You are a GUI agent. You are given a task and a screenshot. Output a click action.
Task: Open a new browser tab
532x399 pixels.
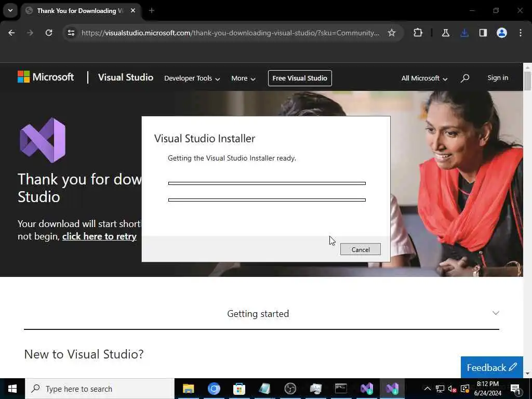(152, 10)
